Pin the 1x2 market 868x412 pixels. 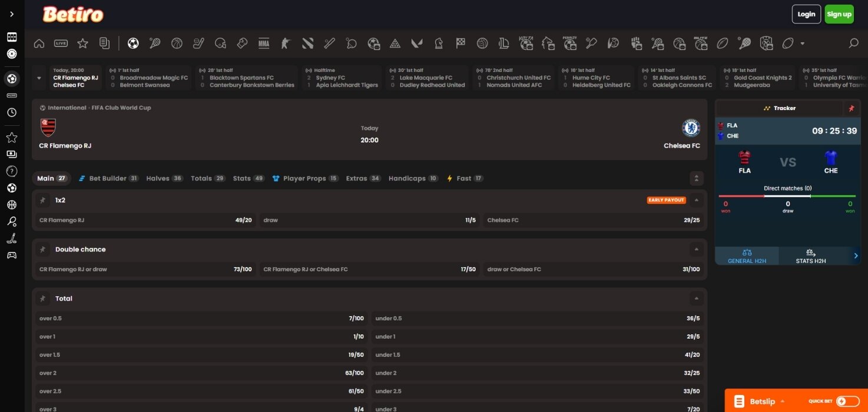(x=42, y=200)
